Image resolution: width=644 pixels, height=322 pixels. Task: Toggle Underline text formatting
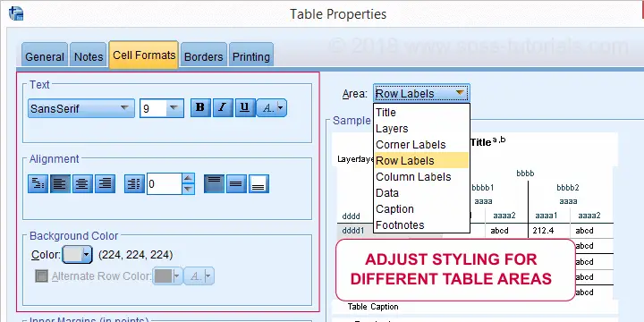click(x=245, y=107)
